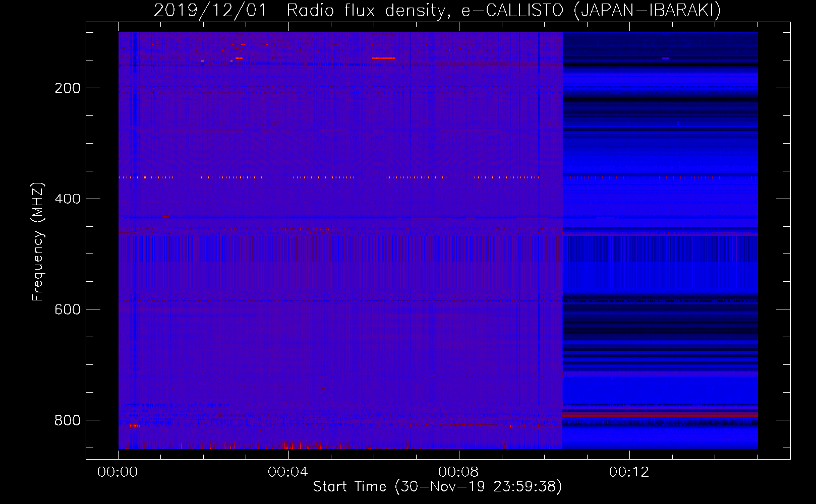Click the 00:12 time tick label
This screenshot has height=504, width=816.
629,472
